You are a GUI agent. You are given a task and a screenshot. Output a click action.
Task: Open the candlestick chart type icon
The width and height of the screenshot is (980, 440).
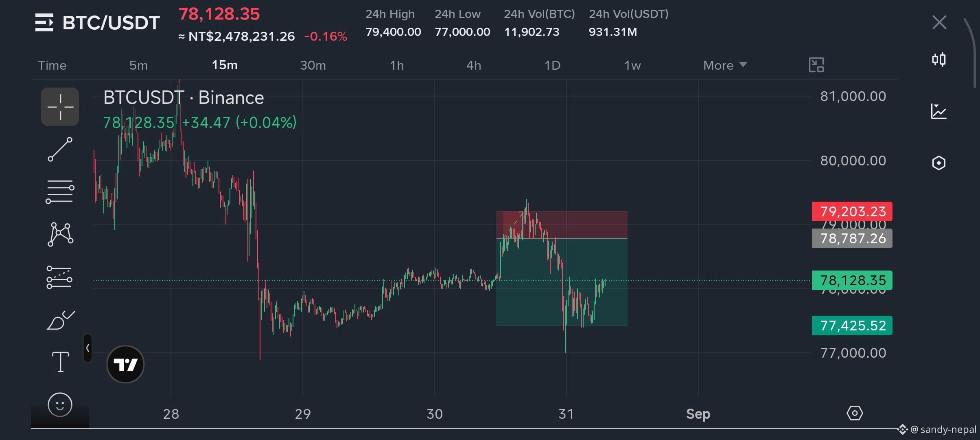(x=939, y=59)
